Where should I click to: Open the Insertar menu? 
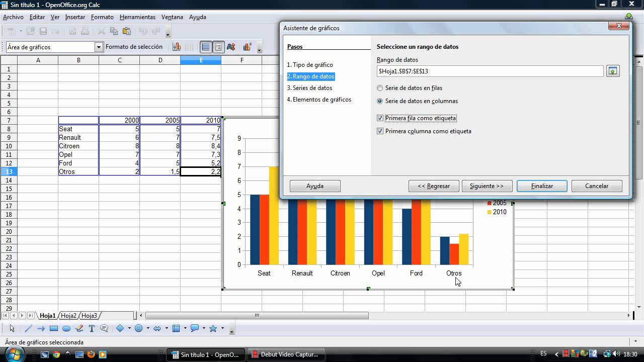coord(75,17)
